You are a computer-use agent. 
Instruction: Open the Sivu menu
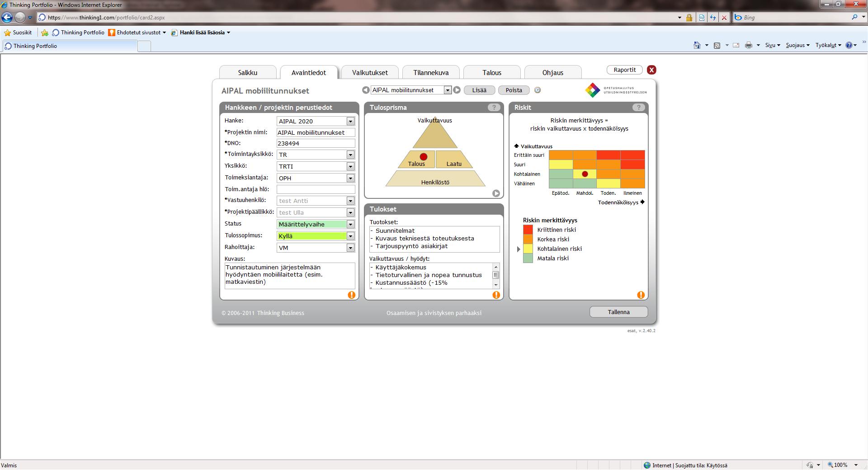[773, 45]
